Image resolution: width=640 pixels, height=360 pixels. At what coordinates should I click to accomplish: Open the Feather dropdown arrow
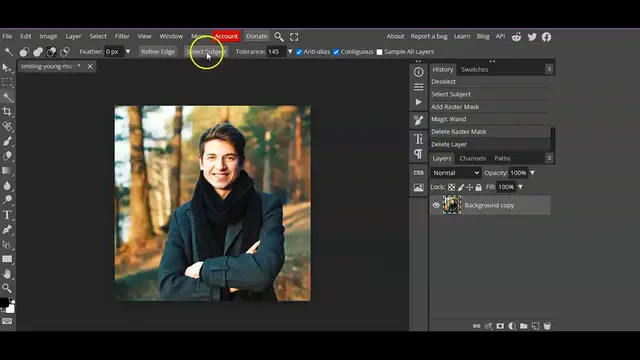click(128, 52)
